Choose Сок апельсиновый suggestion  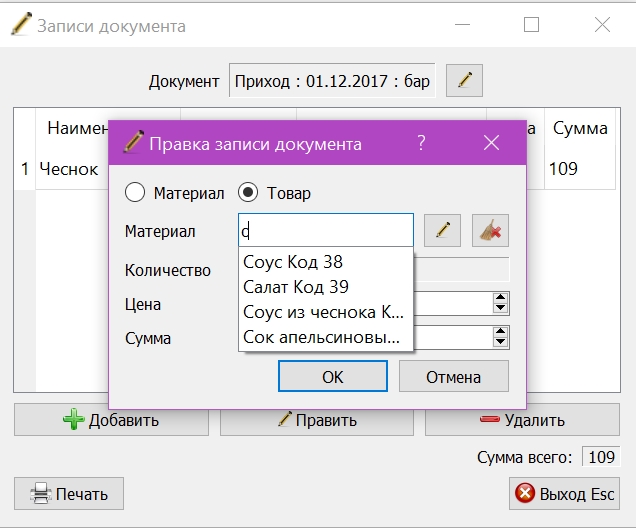pos(326,337)
